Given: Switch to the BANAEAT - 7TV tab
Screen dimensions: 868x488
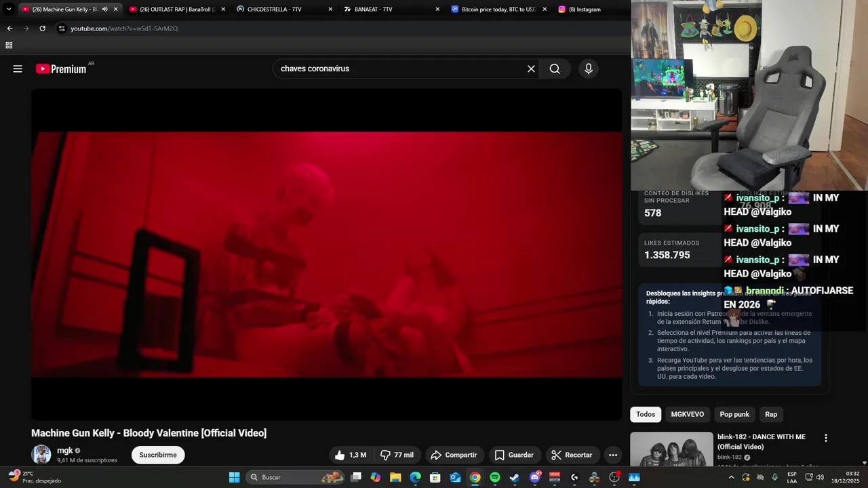Looking at the screenshot, I should [392, 9].
